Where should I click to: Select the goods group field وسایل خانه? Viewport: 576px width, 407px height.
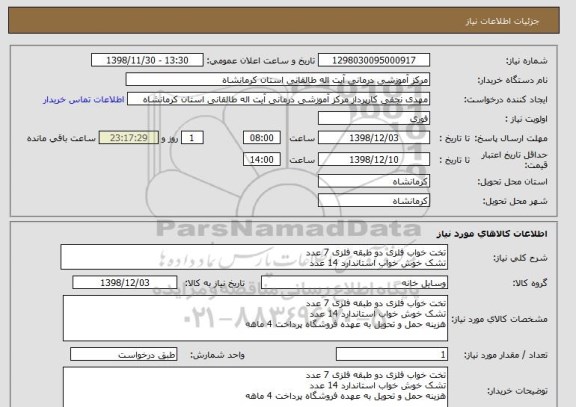pos(354,283)
